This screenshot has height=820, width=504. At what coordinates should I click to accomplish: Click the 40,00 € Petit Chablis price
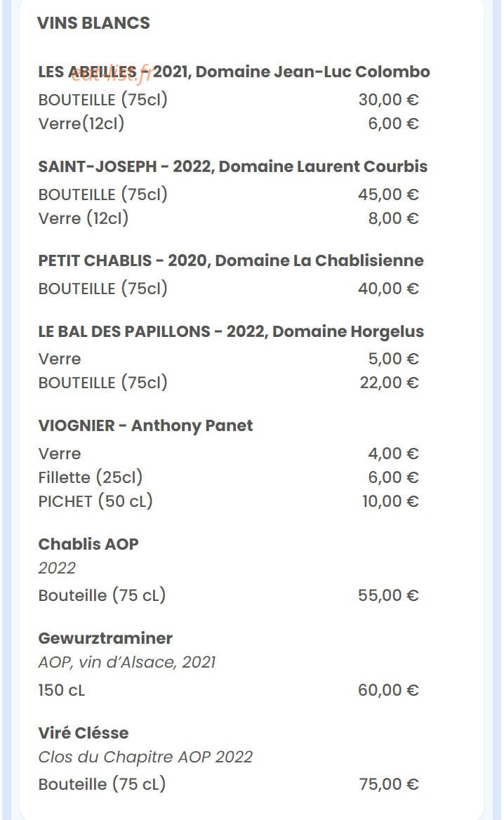pos(388,288)
